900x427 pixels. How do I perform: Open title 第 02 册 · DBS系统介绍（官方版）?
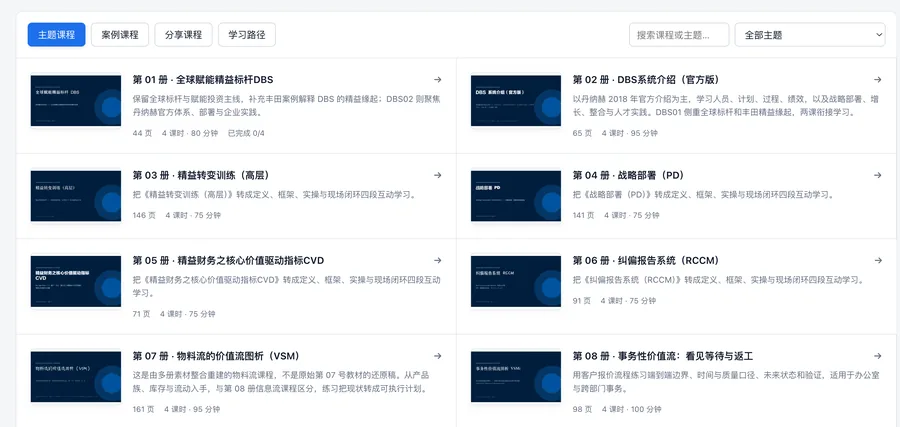[646, 80]
